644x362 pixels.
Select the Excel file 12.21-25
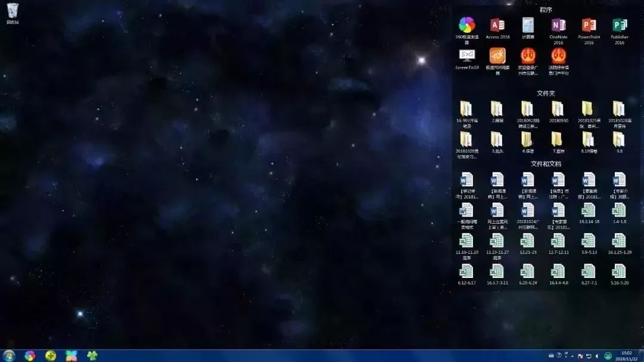point(528,241)
